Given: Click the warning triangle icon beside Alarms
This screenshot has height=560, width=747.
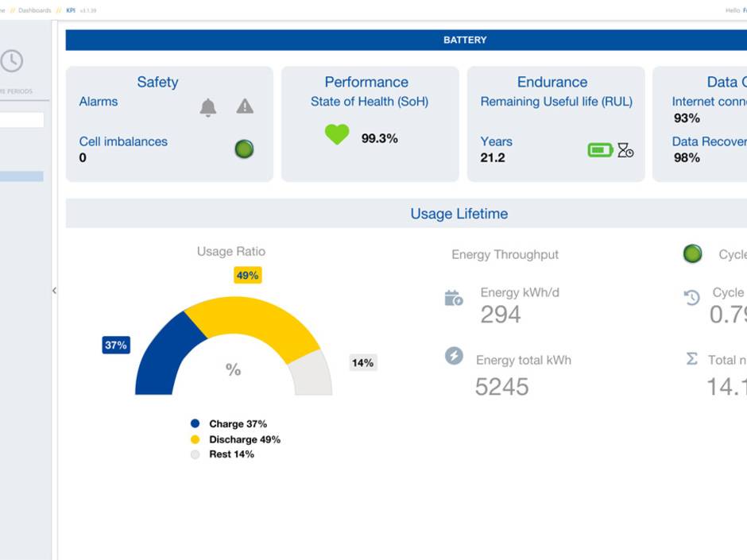Looking at the screenshot, I should 245,106.
